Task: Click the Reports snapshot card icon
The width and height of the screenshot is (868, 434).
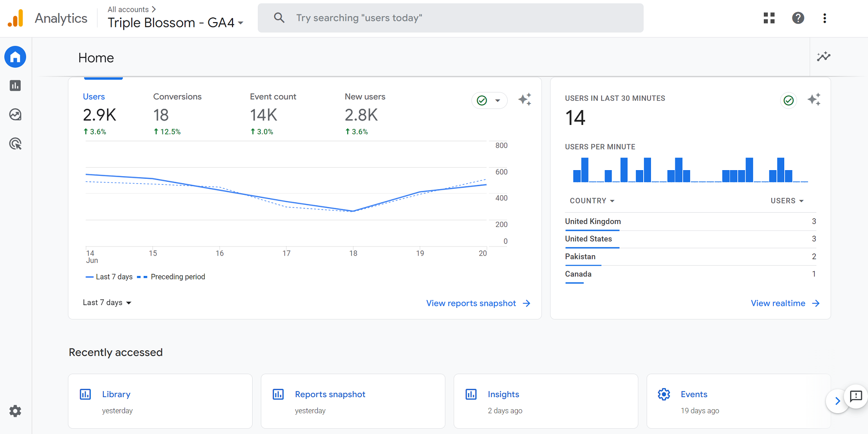Action: pos(278,394)
